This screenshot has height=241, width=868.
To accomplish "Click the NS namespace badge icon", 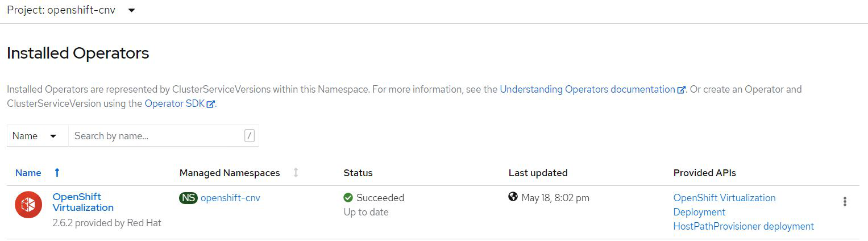I will [x=188, y=198].
